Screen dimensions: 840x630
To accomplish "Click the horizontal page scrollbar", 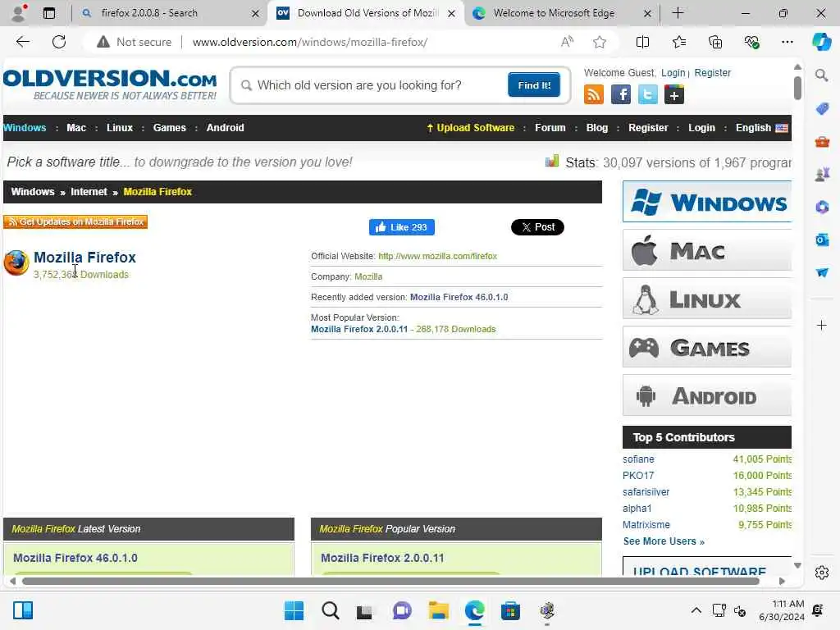I will (390, 582).
